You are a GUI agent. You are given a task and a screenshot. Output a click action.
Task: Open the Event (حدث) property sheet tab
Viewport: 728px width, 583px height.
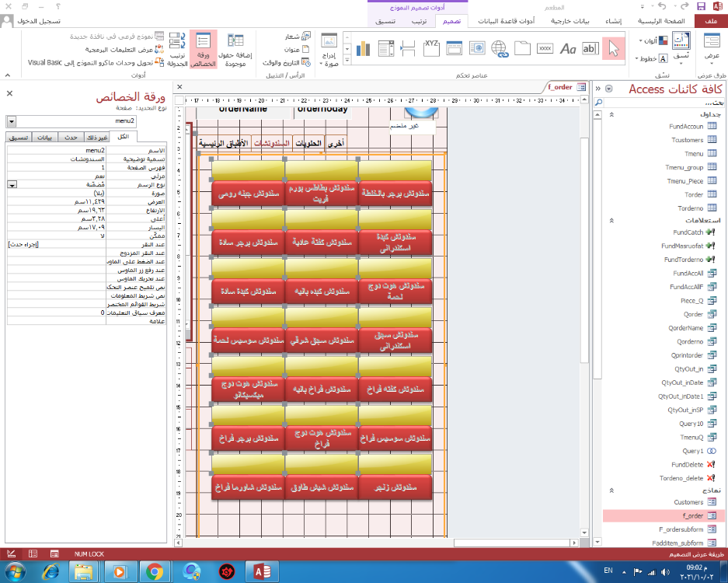[71, 137]
